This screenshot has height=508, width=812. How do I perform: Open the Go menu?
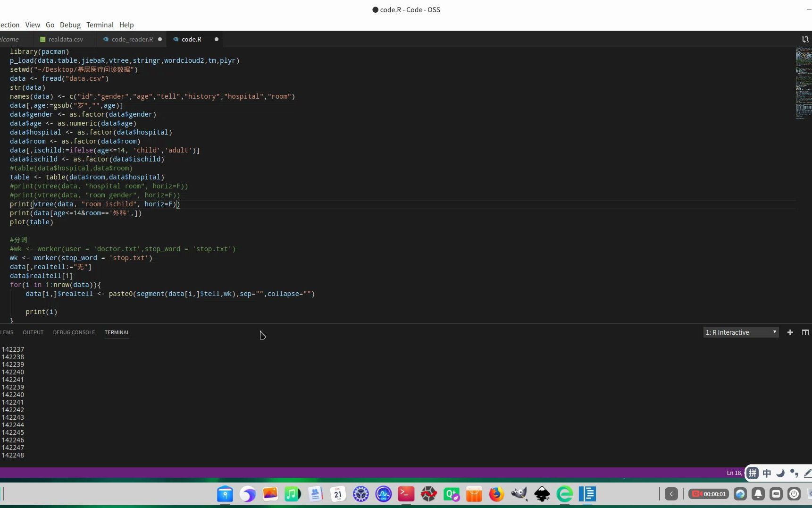point(50,25)
